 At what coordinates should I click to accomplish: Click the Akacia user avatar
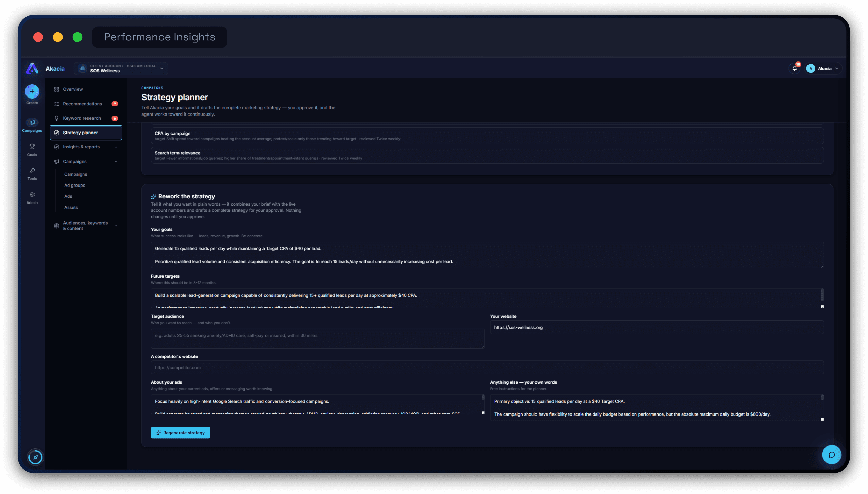pyautogui.click(x=810, y=69)
